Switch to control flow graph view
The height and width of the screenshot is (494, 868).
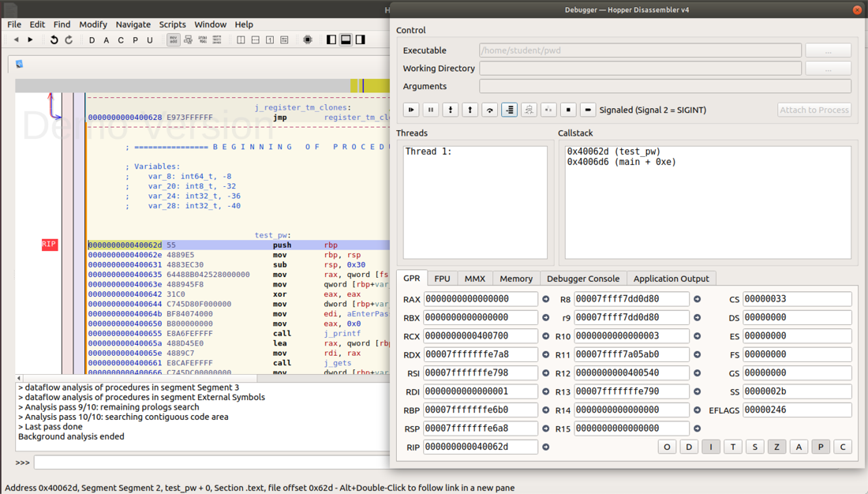[x=188, y=39]
